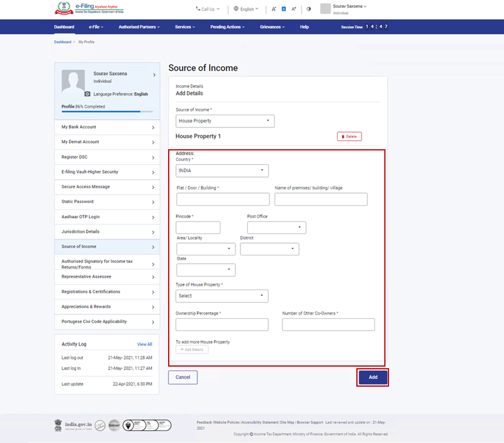This screenshot has height=443, width=504.
Task: Open the Country dropdown showing INDIA
Action: (x=222, y=171)
